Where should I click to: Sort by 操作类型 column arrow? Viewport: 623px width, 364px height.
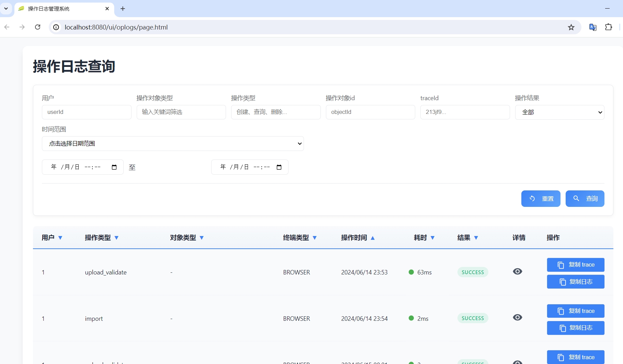(x=116, y=238)
